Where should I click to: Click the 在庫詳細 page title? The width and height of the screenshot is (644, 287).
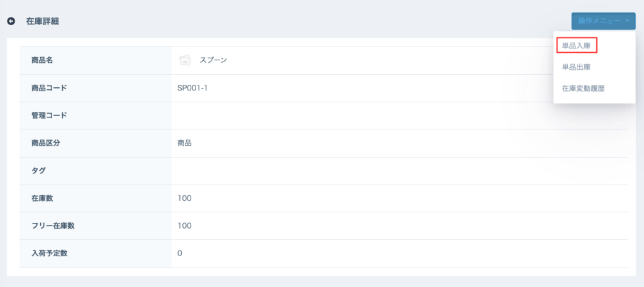43,21
